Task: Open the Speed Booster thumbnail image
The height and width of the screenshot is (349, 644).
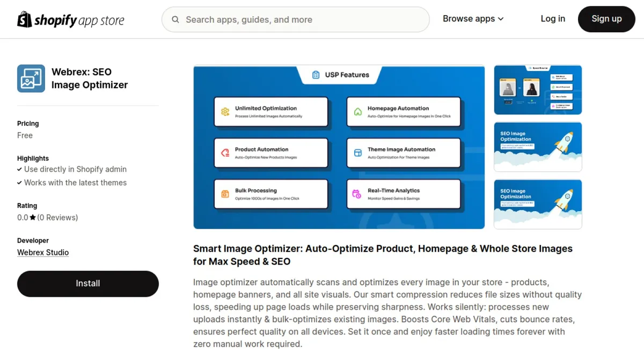Action: click(538, 90)
